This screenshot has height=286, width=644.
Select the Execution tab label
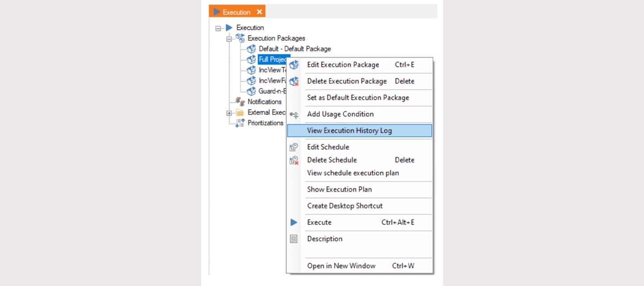point(237,12)
